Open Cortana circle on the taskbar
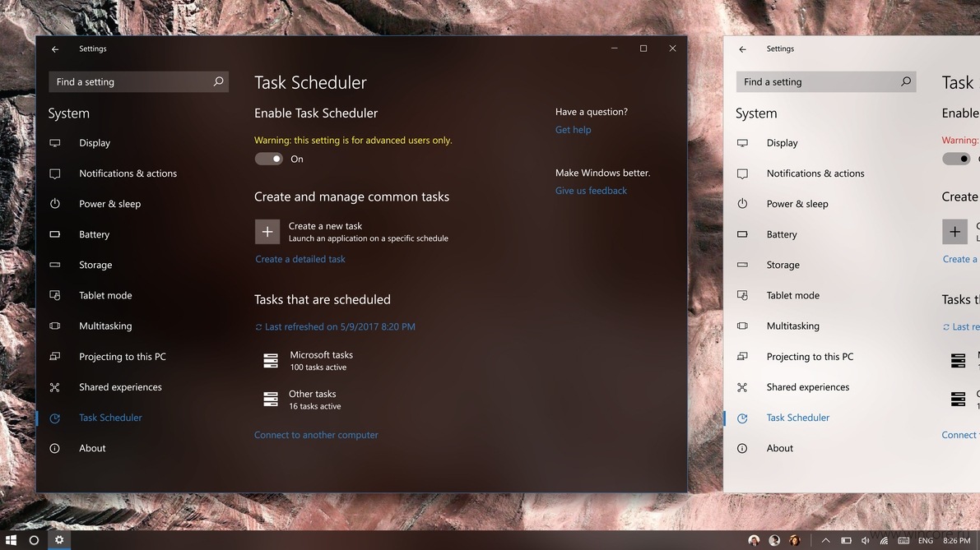This screenshot has height=550, width=980. coord(35,540)
